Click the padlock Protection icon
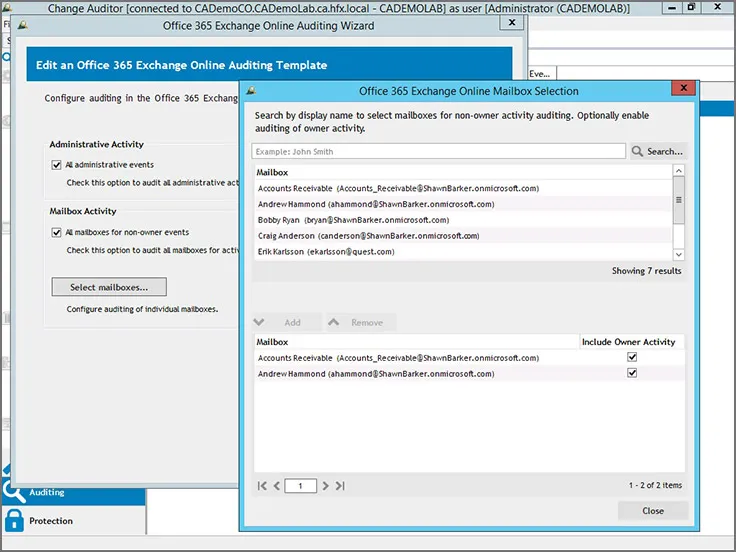The image size is (736, 552). point(14,520)
